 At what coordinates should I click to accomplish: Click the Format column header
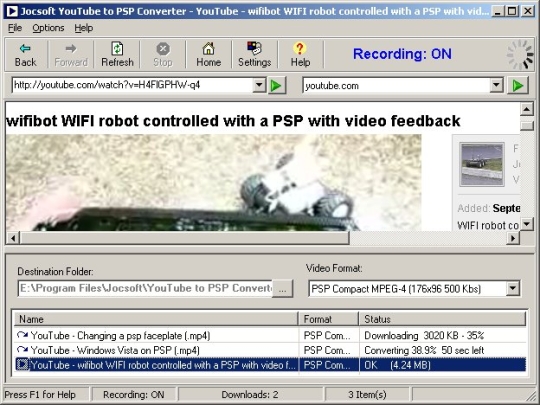coord(329,319)
